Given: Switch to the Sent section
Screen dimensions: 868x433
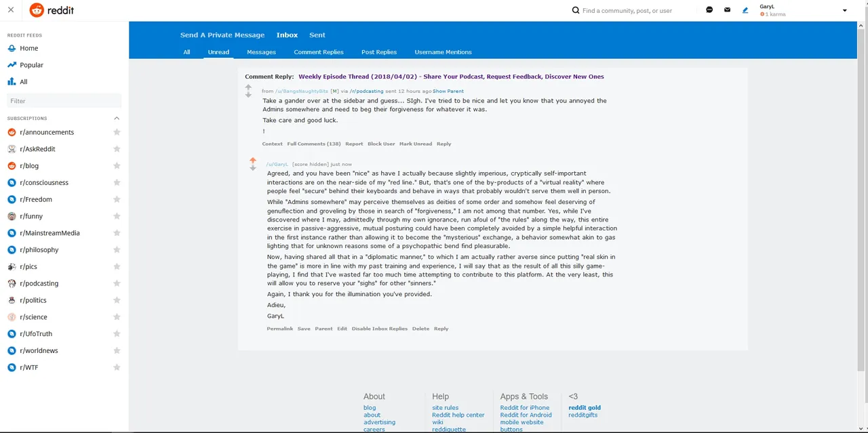Looking at the screenshot, I should [317, 35].
